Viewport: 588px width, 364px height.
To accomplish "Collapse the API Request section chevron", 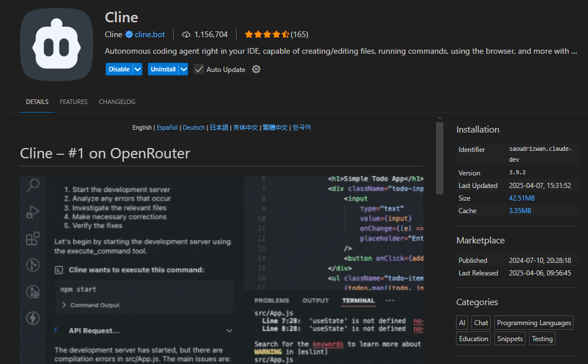I will [229, 330].
